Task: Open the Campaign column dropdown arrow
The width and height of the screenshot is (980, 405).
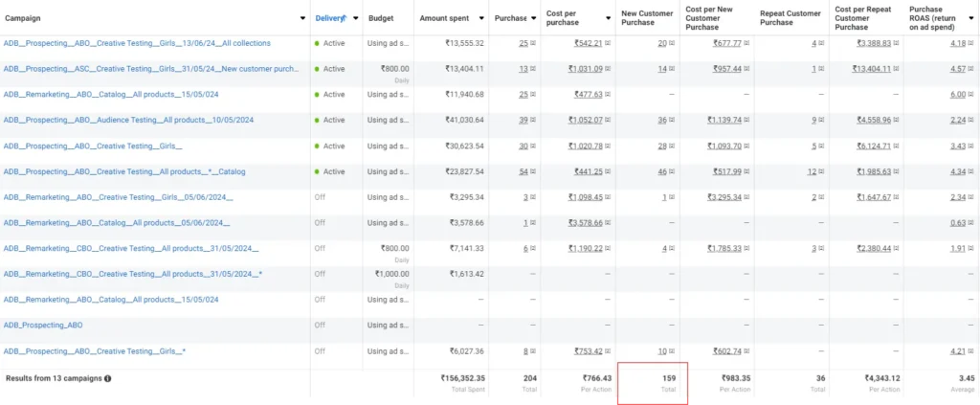Action: pyautogui.click(x=301, y=18)
